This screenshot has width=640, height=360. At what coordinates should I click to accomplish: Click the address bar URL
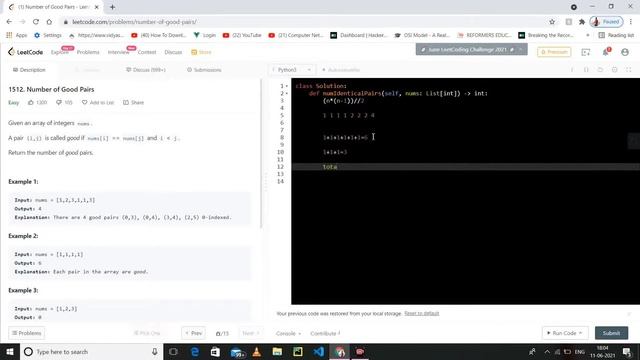(x=134, y=22)
